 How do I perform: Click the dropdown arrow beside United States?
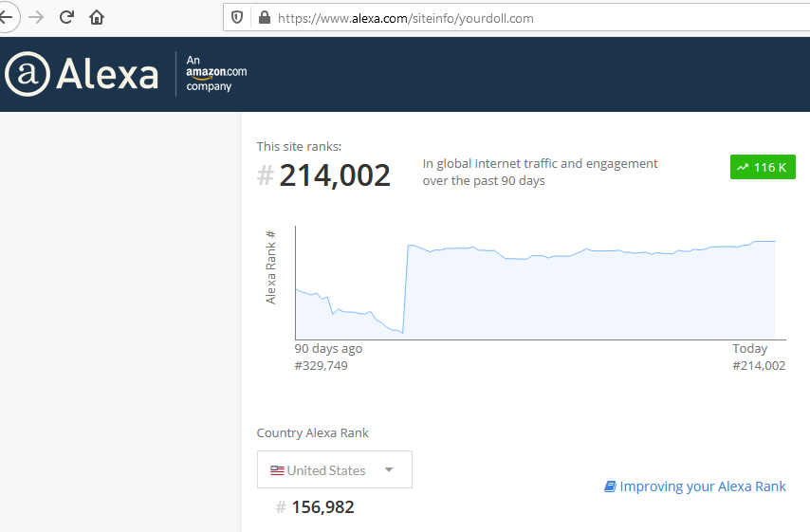click(x=389, y=469)
